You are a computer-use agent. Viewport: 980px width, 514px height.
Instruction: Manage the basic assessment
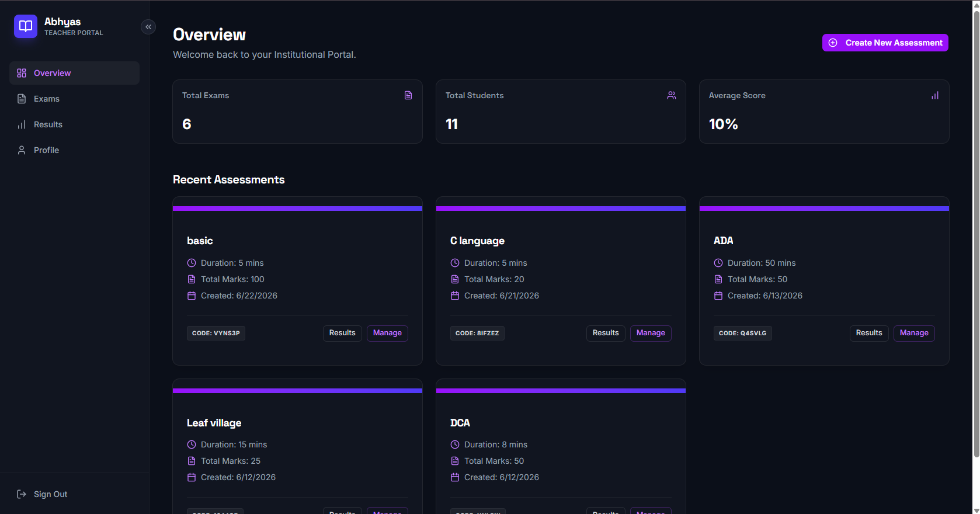point(387,333)
